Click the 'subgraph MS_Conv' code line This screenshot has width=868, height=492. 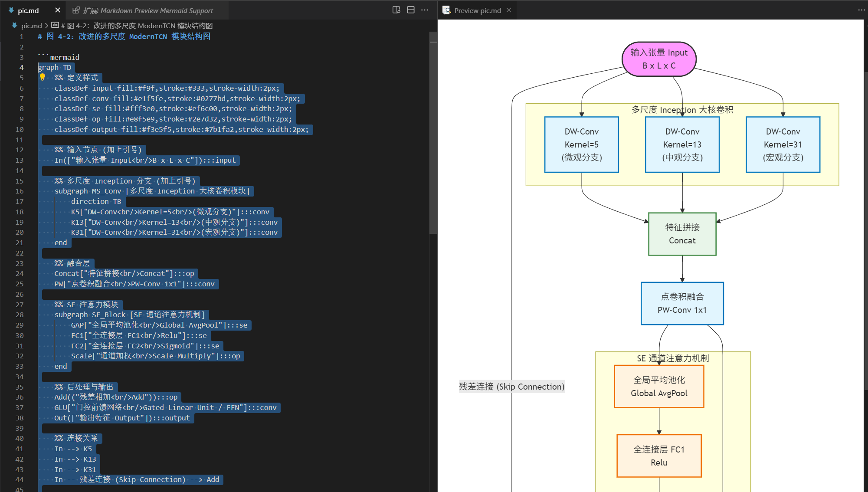click(x=152, y=191)
